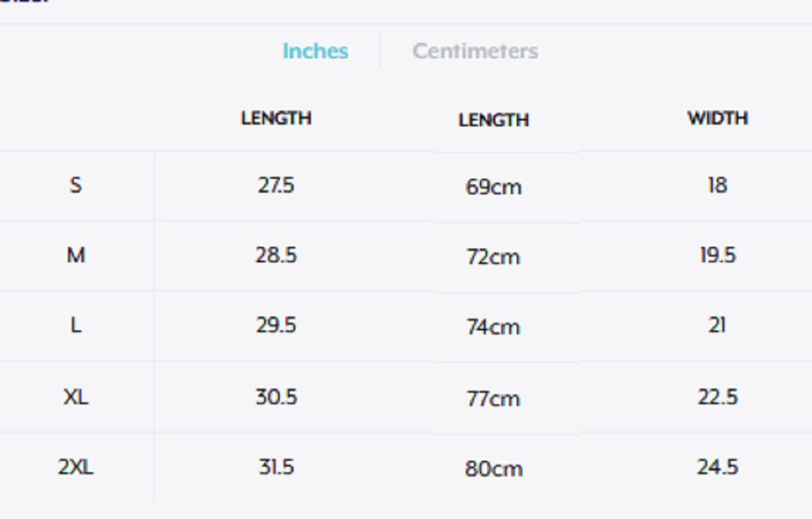Select the 2XL size row label

pos(76,467)
